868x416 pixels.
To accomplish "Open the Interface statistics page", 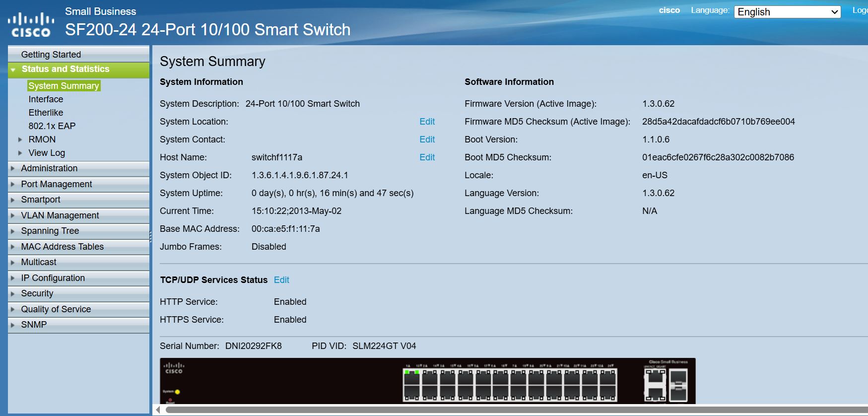I will [x=46, y=99].
